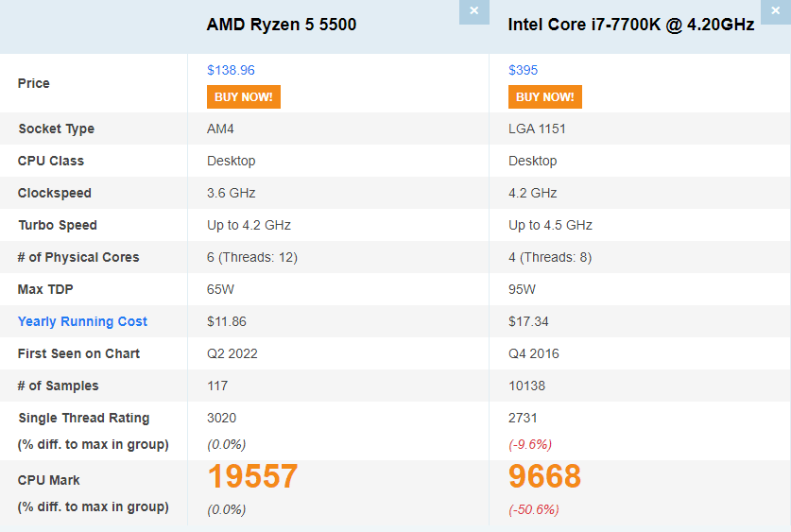Image resolution: width=791 pixels, height=532 pixels.
Task: Click the Single Thread Rating row label
Action: 83,418
